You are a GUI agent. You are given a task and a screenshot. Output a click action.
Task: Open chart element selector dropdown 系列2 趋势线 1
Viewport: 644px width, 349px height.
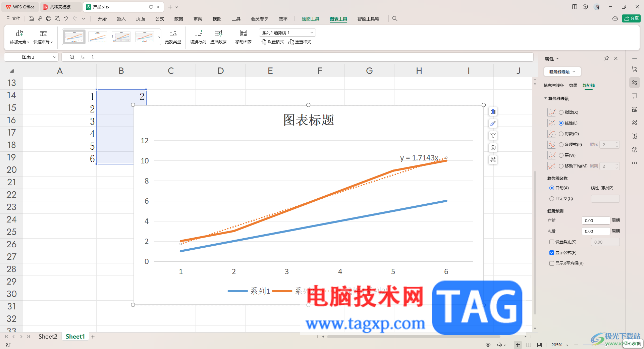pos(287,33)
